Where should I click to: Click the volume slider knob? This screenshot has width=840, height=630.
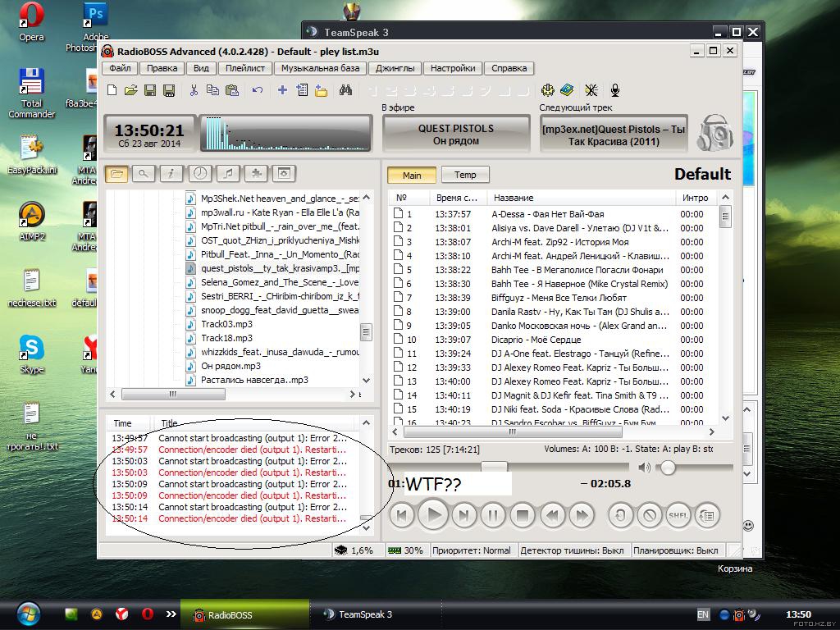pyautogui.click(x=668, y=468)
